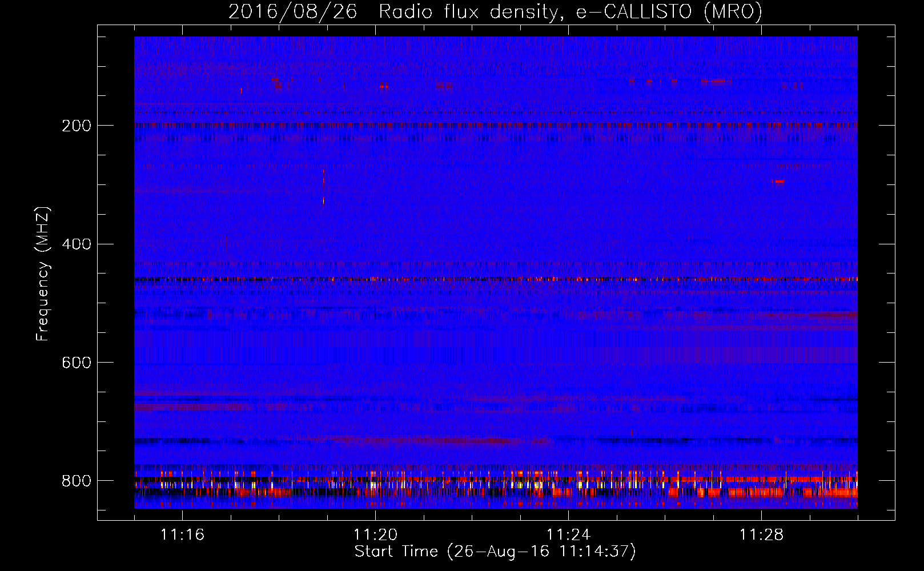The image size is (924, 571).
Task: Select the 600 frequency tick label
Action: (76, 363)
